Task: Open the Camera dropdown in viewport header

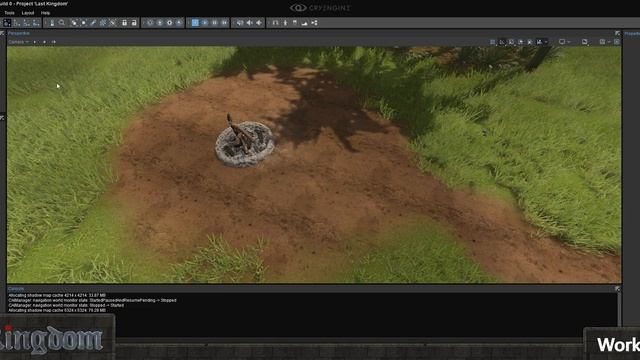Action: (19, 42)
